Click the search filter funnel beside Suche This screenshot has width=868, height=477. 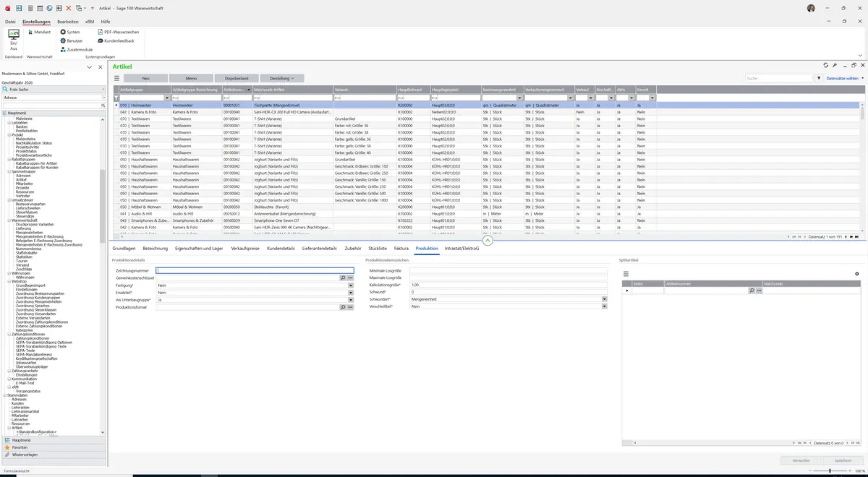point(819,78)
